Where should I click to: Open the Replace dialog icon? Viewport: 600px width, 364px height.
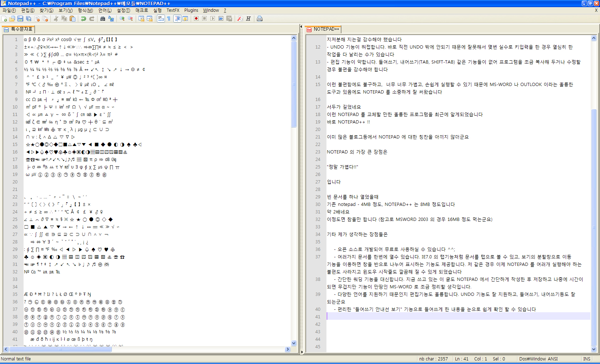click(x=111, y=19)
